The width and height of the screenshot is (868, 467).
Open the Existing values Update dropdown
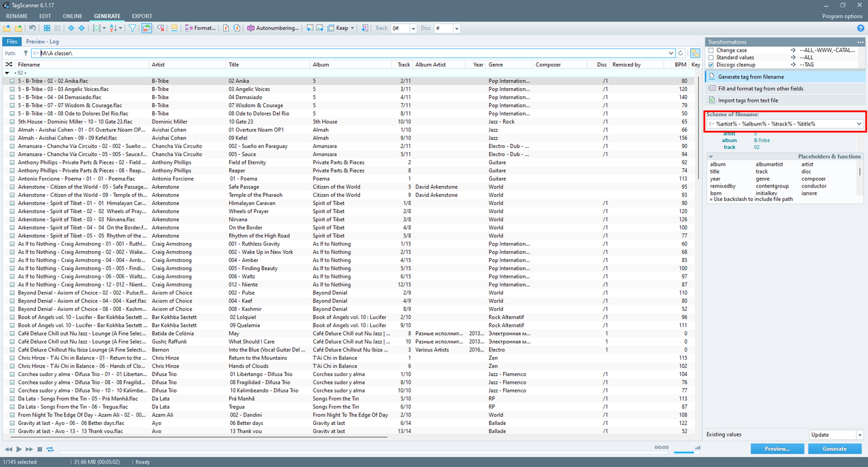(x=860, y=435)
